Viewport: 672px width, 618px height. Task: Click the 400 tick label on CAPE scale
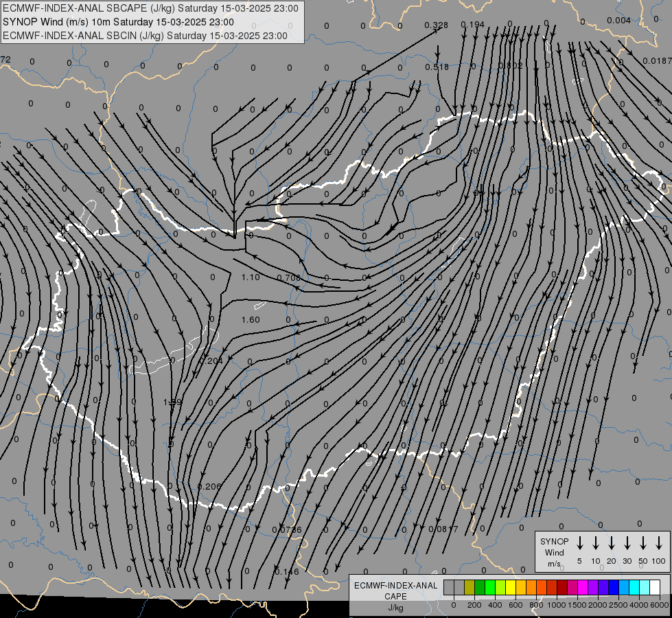pyautogui.click(x=495, y=605)
